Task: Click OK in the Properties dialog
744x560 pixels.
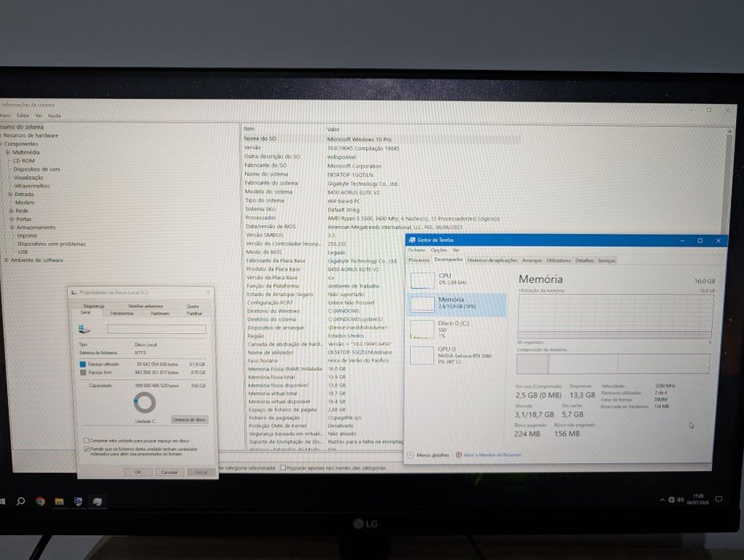Action: pyautogui.click(x=138, y=472)
